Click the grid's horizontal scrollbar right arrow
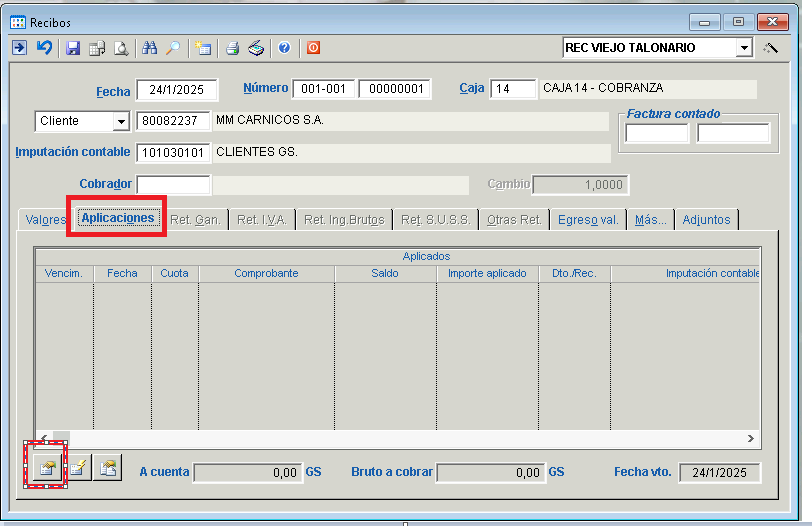This screenshot has height=526, width=812. 751,438
